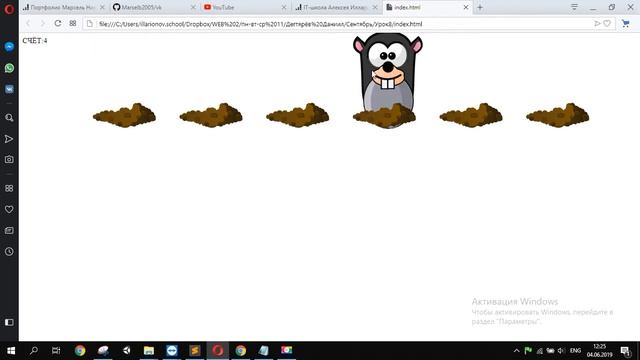Viewport: 640px width, 360px height.
Task: Open the personal news icon in sidebar
Action: pyautogui.click(x=9, y=231)
